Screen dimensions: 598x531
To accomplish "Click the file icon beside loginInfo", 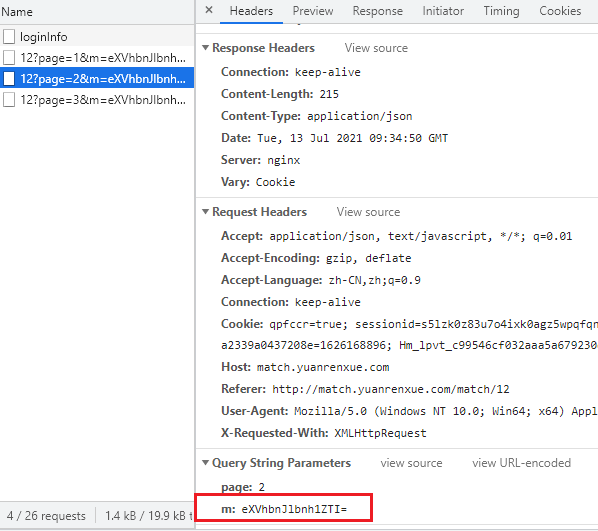I will pyautogui.click(x=9, y=37).
